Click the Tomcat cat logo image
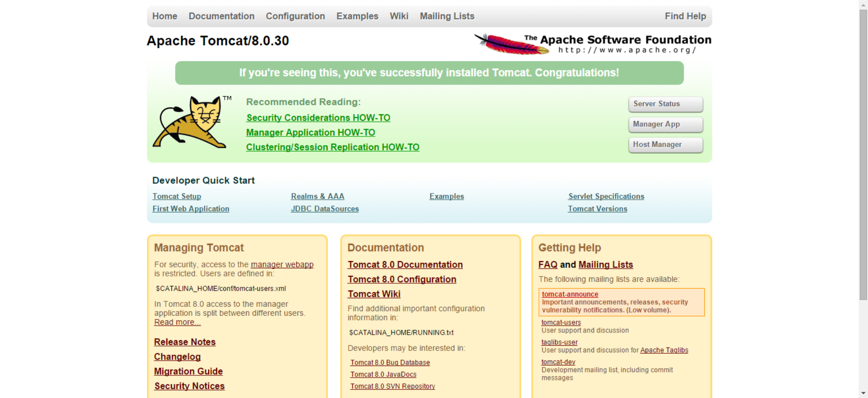The image size is (868, 398). coord(192,122)
